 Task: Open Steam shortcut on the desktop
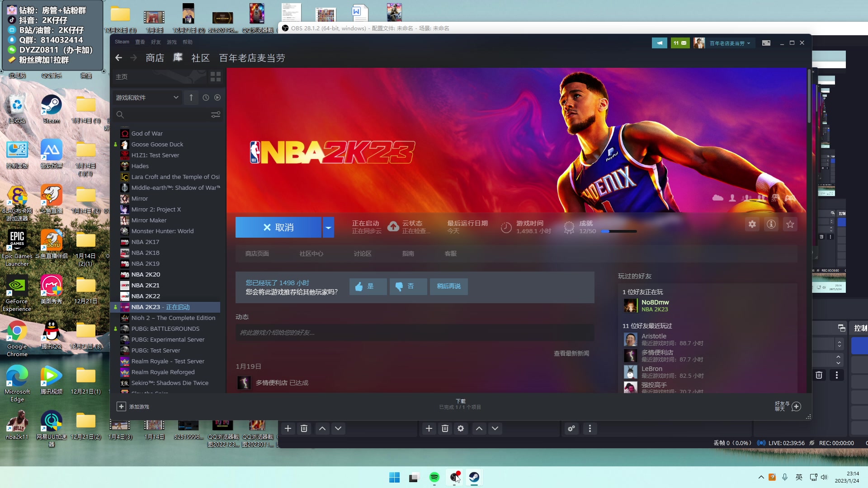[x=52, y=109]
